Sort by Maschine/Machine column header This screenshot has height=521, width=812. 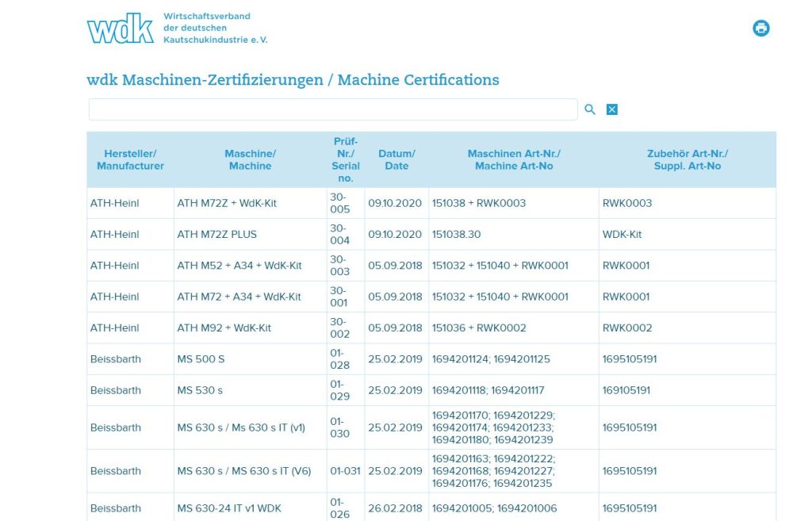click(x=250, y=159)
